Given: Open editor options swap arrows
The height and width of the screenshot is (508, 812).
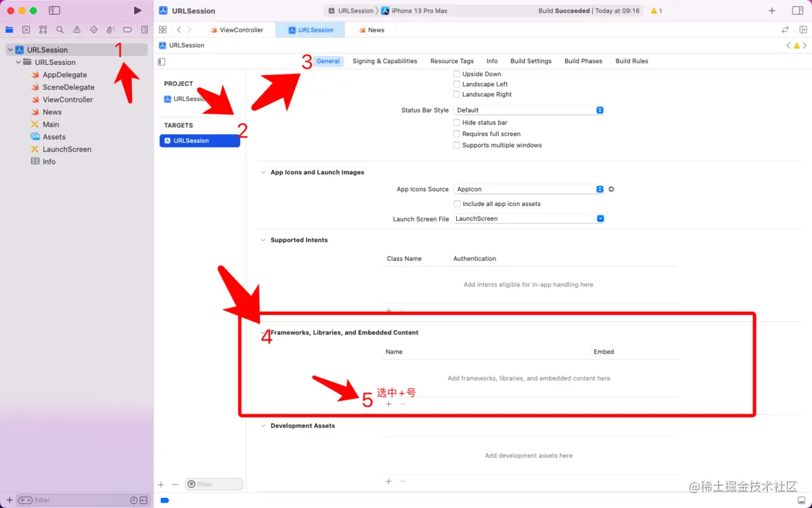Looking at the screenshot, I should [x=785, y=30].
